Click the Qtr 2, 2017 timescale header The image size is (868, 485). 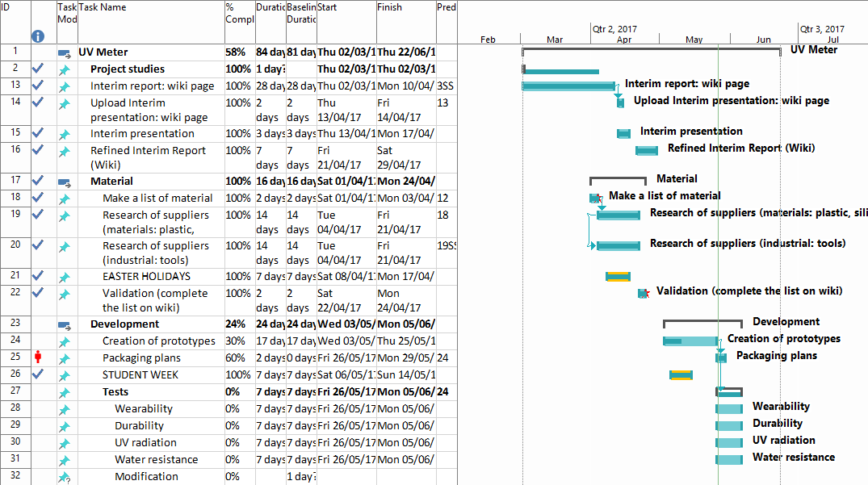tap(614, 29)
